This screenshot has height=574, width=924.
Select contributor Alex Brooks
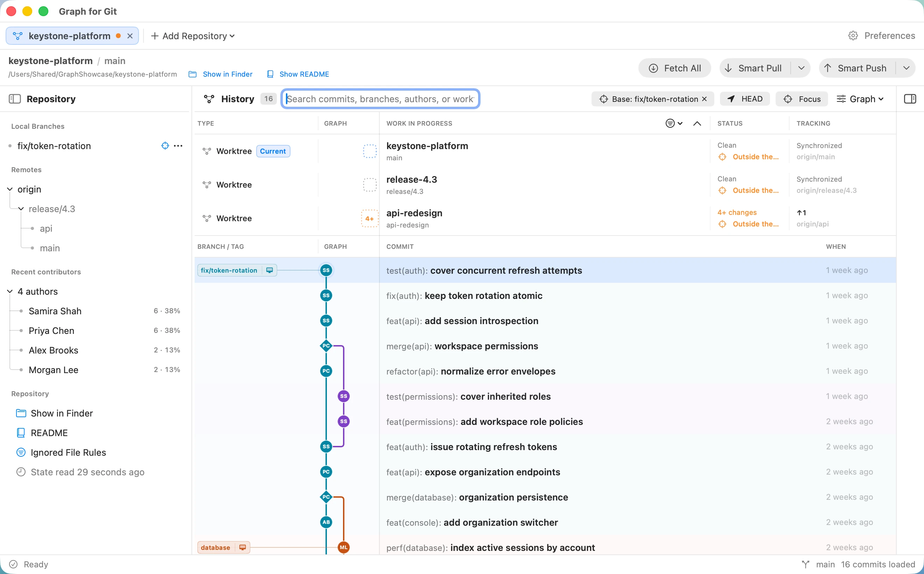point(54,350)
